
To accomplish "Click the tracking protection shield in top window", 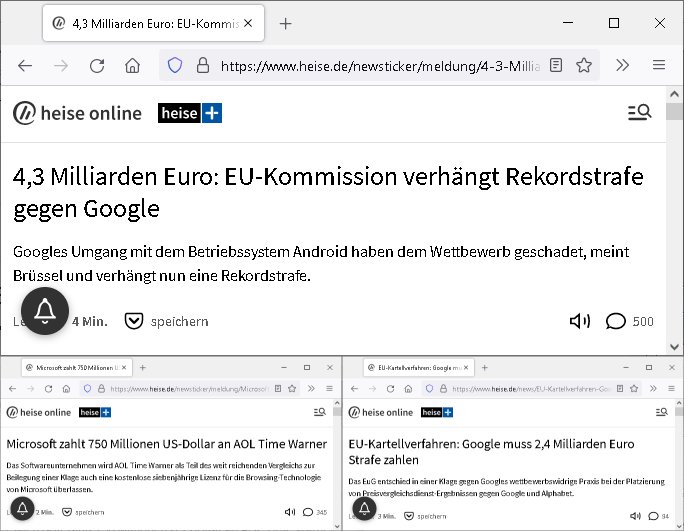I will (x=175, y=65).
